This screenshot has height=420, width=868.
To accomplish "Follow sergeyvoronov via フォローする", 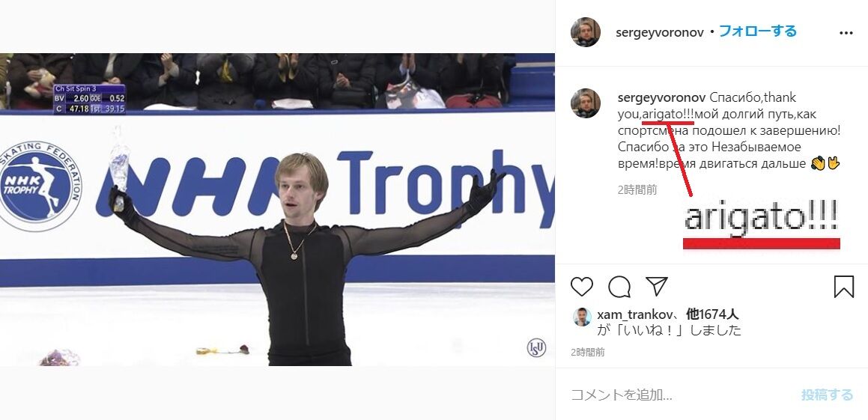I will coord(757,31).
